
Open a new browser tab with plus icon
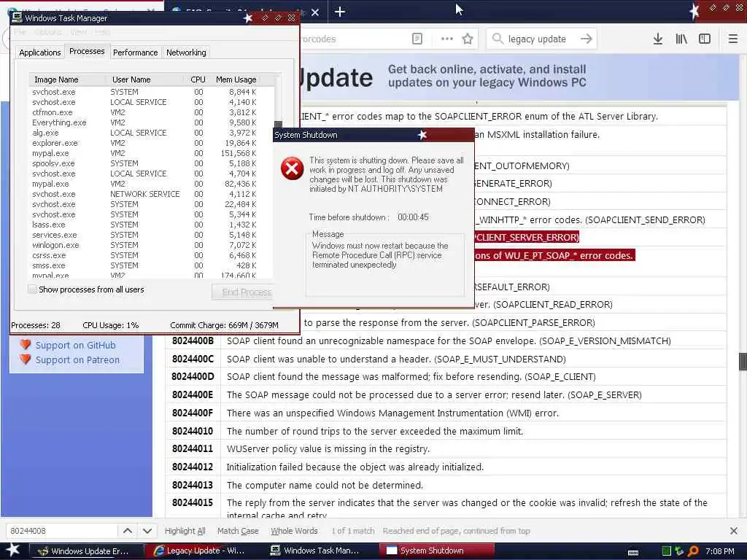pos(340,12)
